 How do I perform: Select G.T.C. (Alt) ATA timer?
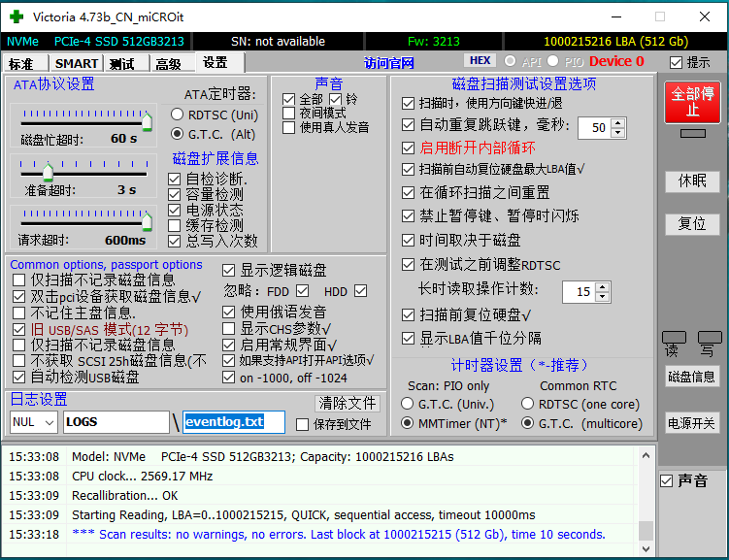tap(177, 134)
